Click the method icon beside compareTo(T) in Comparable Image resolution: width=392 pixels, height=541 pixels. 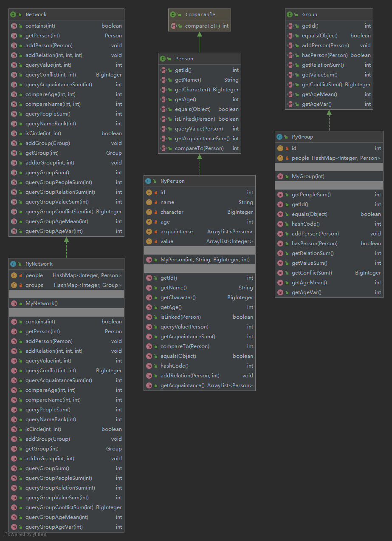click(x=173, y=26)
